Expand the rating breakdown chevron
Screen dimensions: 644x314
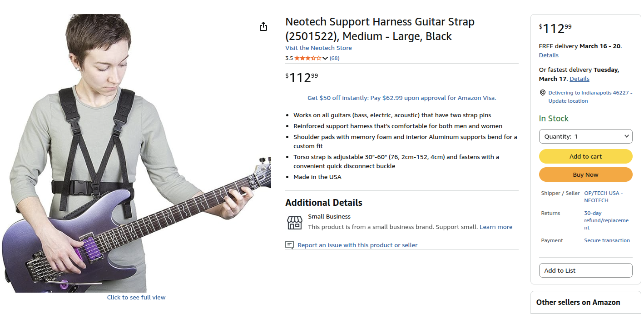(x=325, y=58)
